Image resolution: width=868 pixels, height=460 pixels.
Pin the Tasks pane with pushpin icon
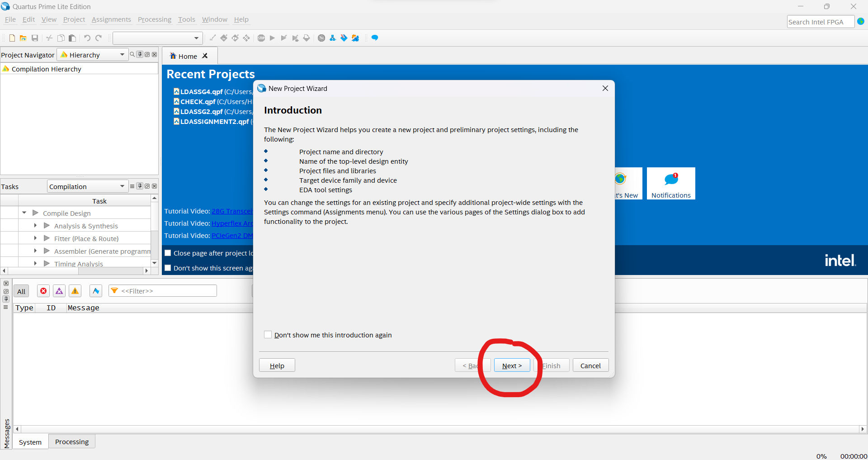[x=140, y=186]
